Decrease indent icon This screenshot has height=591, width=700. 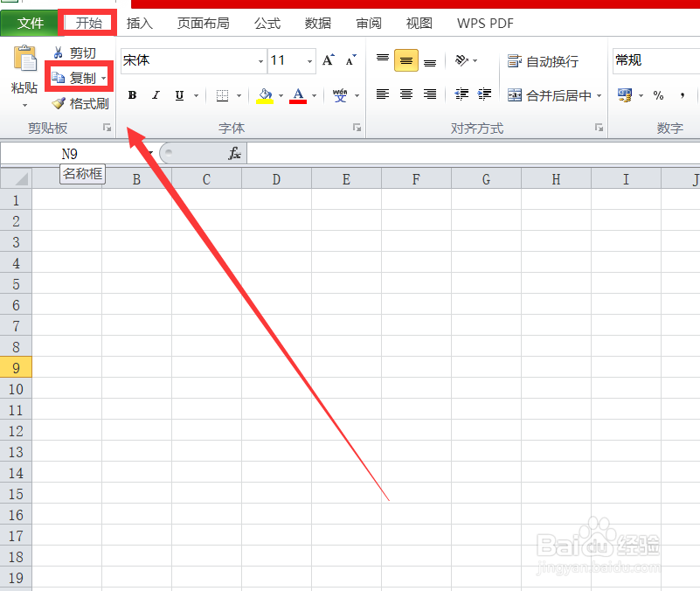(x=461, y=94)
